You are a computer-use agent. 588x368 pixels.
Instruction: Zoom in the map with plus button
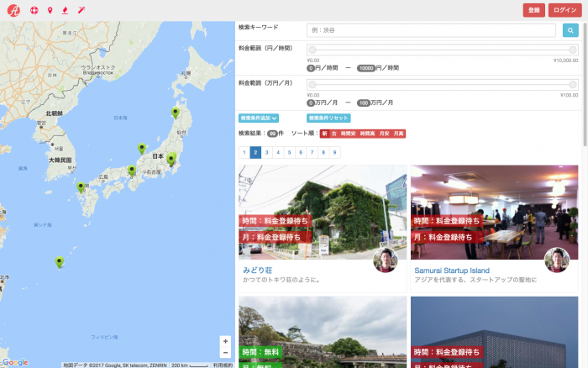click(225, 341)
